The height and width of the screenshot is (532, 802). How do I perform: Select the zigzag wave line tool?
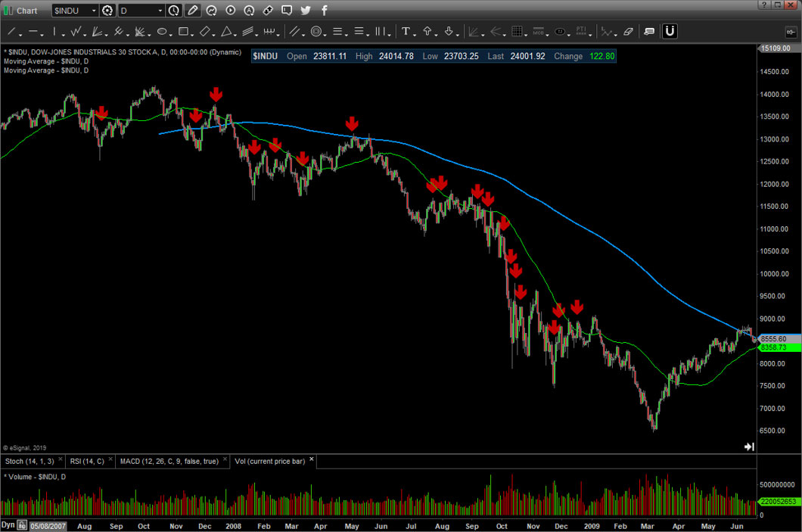pos(76,32)
